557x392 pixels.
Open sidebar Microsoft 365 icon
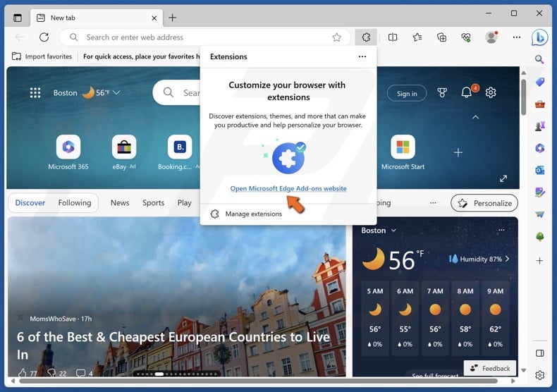pos(539,148)
